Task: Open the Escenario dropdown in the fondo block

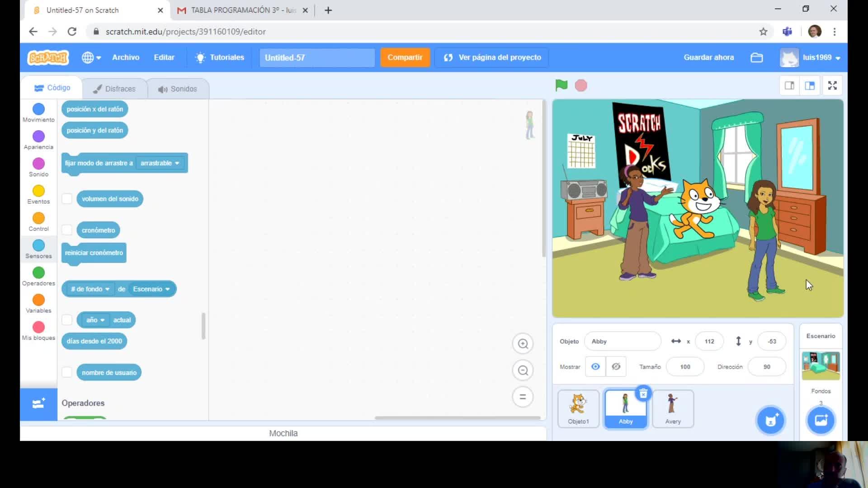Action: pos(151,289)
